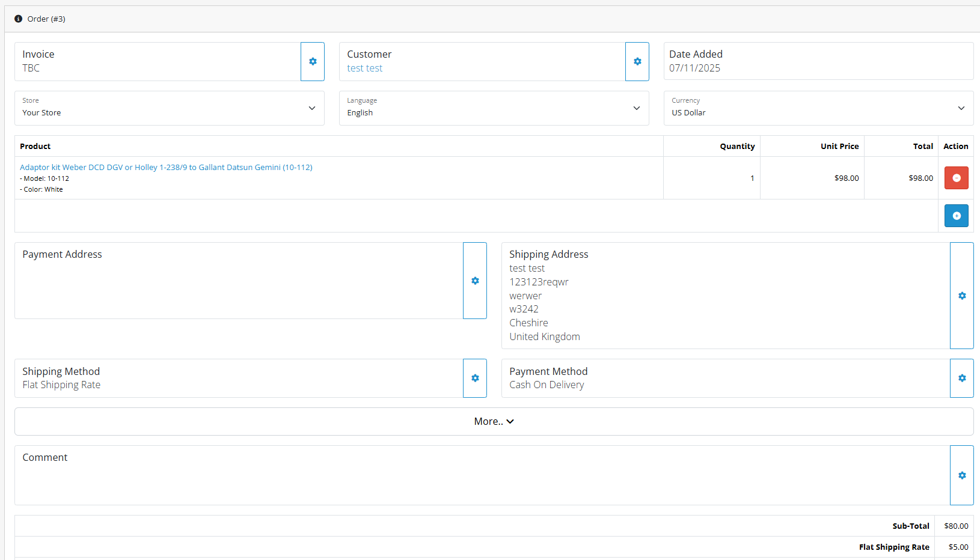
Task: Remove the Adaptor kit product row
Action: click(x=956, y=178)
